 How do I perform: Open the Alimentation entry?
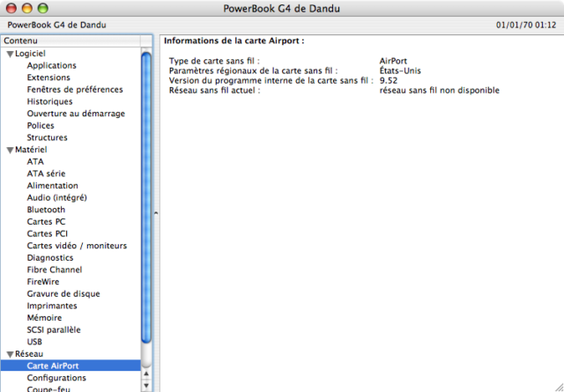tap(53, 186)
